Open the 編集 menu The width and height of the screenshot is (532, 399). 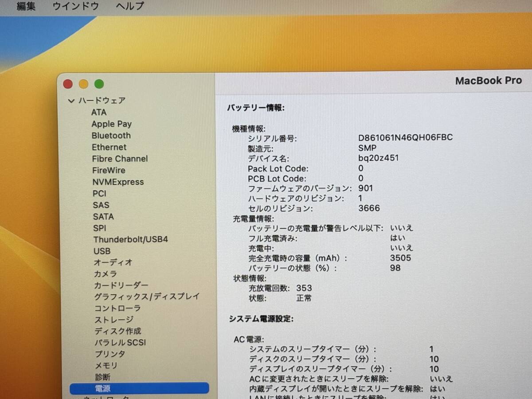pos(26,6)
